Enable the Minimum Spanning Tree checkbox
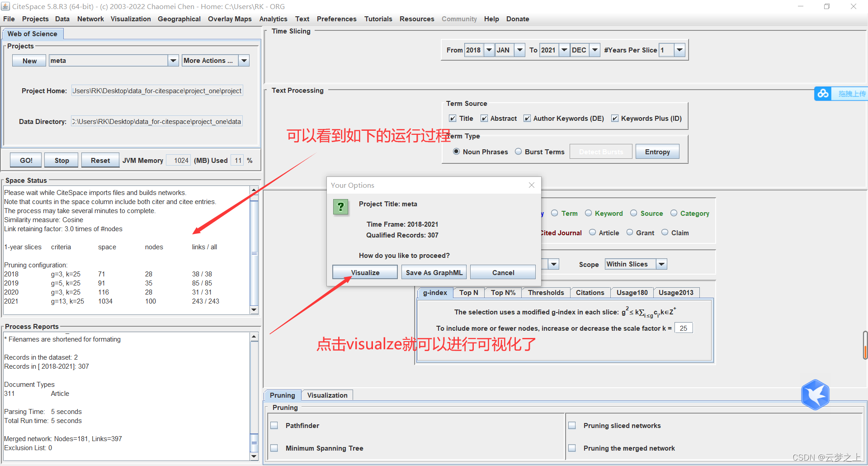The image size is (868, 466). [x=274, y=448]
